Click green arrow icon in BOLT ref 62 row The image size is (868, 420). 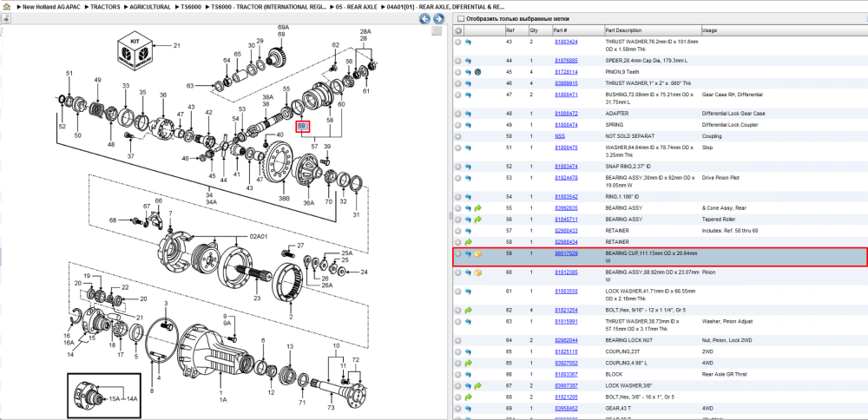468,310
